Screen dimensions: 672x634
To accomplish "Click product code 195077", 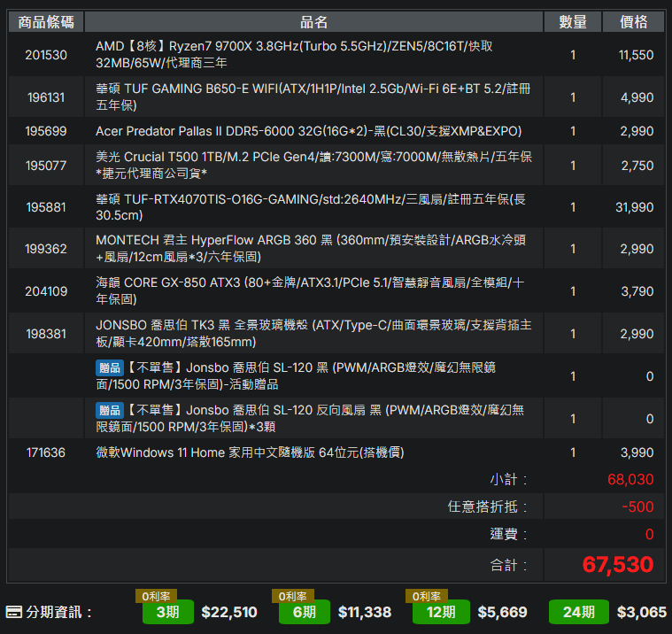I will [46, 166].
